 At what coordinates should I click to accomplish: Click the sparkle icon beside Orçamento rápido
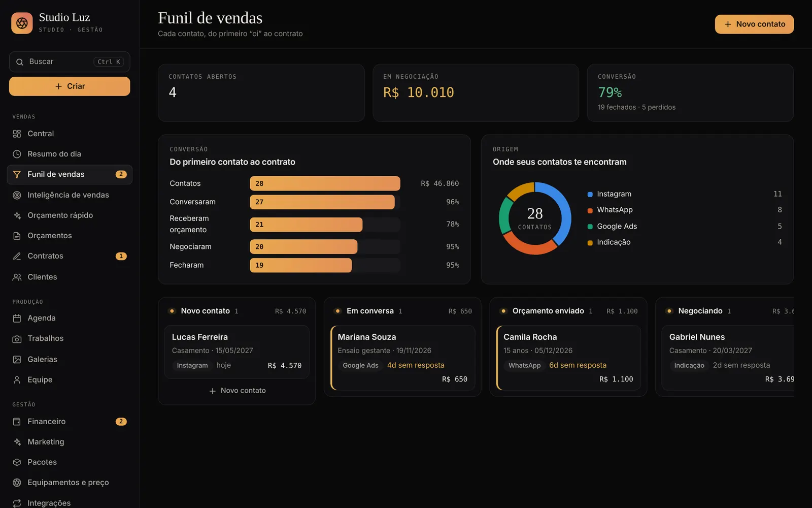click(17, 215)
